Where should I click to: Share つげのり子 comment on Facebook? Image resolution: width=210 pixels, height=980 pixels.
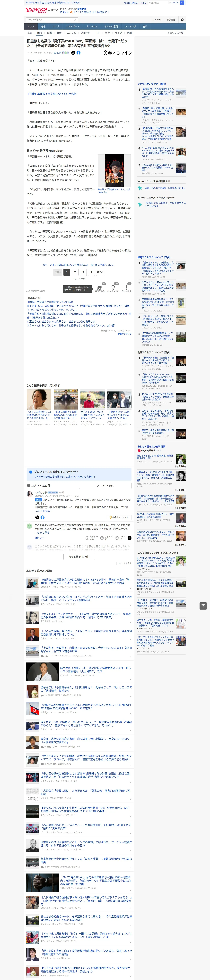coord(42,517)
